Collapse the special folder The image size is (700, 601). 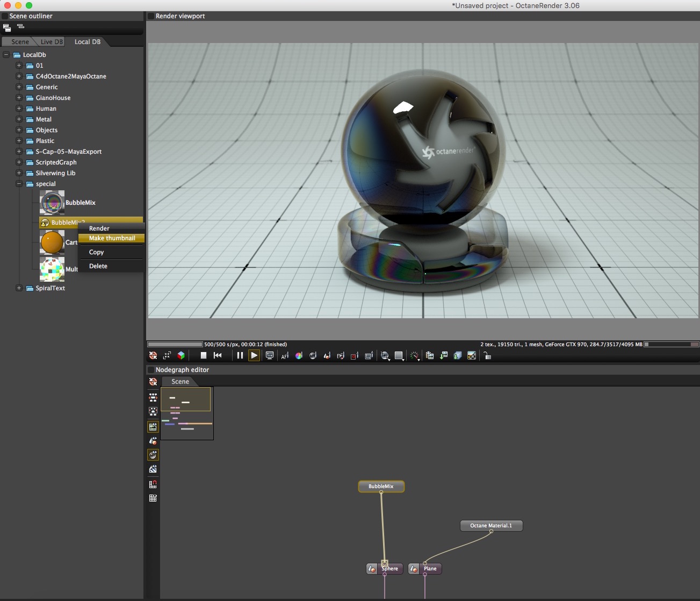(x=19, y=184)
